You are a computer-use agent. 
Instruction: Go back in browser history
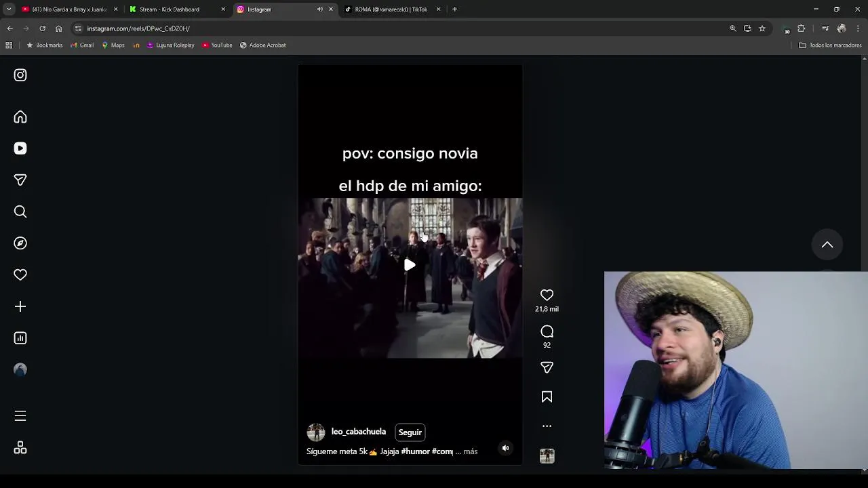coord(9,28)
